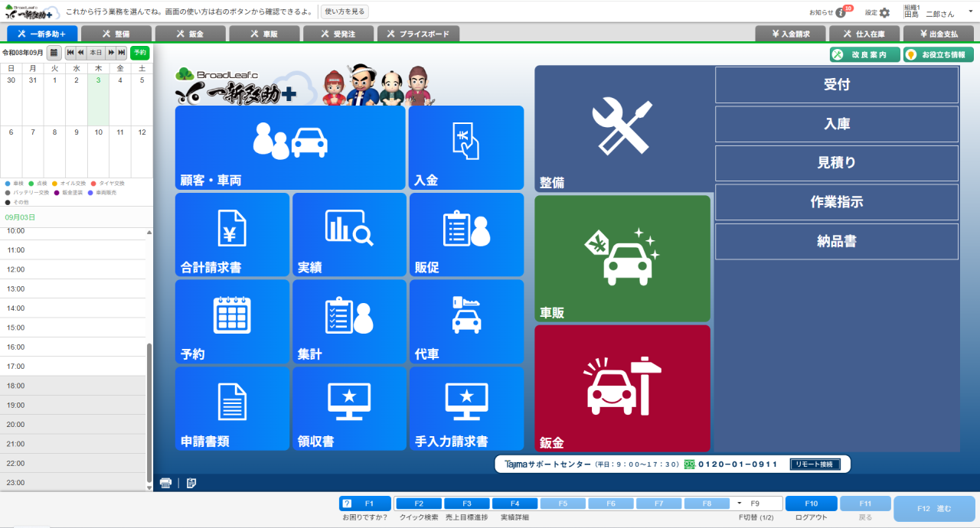Screen dimensions: 980x528
Task: Open the 領収書 receipt tile
Action: coord(349,409)
